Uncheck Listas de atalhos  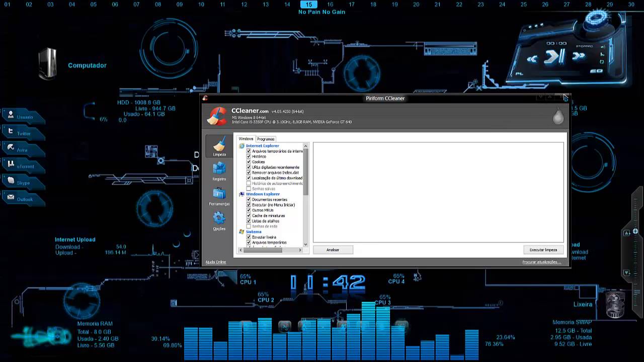click(249, 221)
